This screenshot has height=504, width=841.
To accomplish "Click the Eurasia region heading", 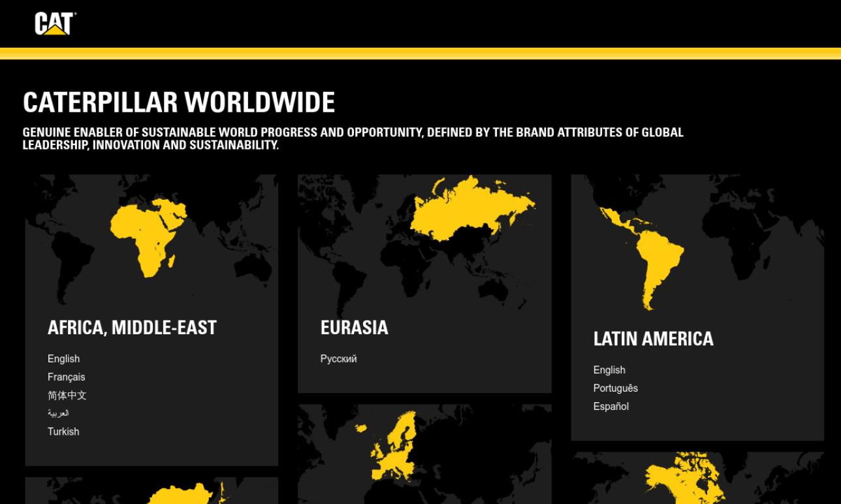I will click(x=355, y=327).
